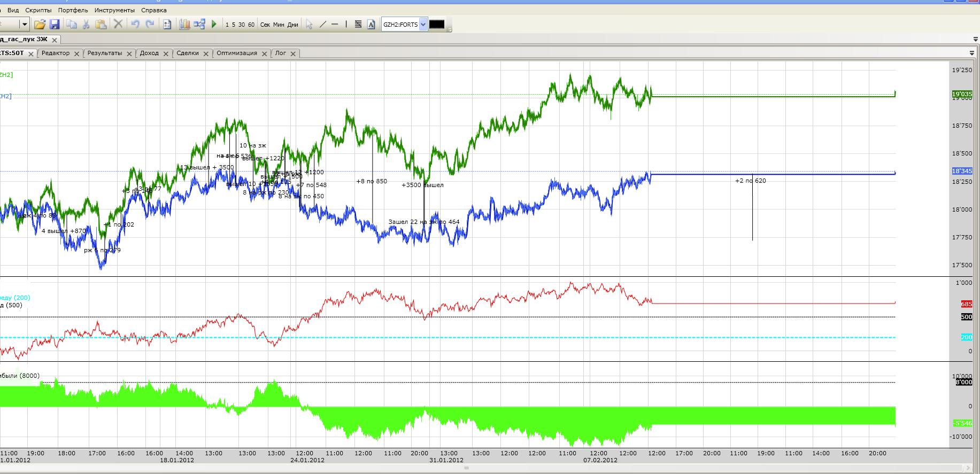Select the horizontal line tool
Image resolution: width=980 pixels, height=474 pixels.
point(335,24)
